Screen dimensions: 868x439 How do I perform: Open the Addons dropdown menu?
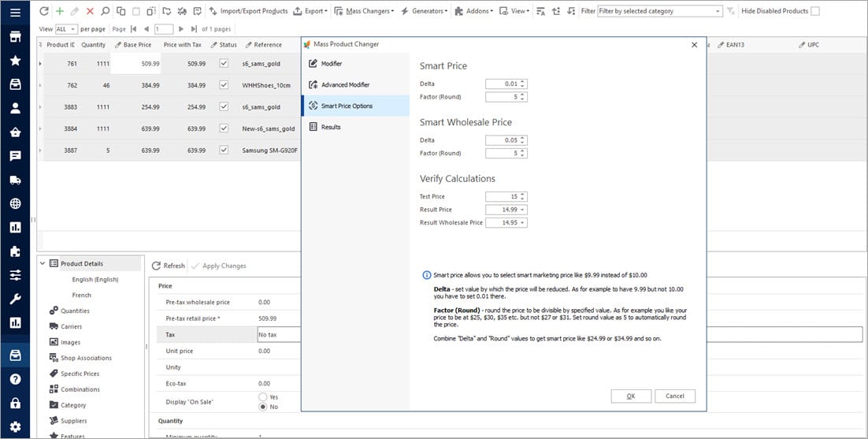pyautogui.click(x=474, y=11)
